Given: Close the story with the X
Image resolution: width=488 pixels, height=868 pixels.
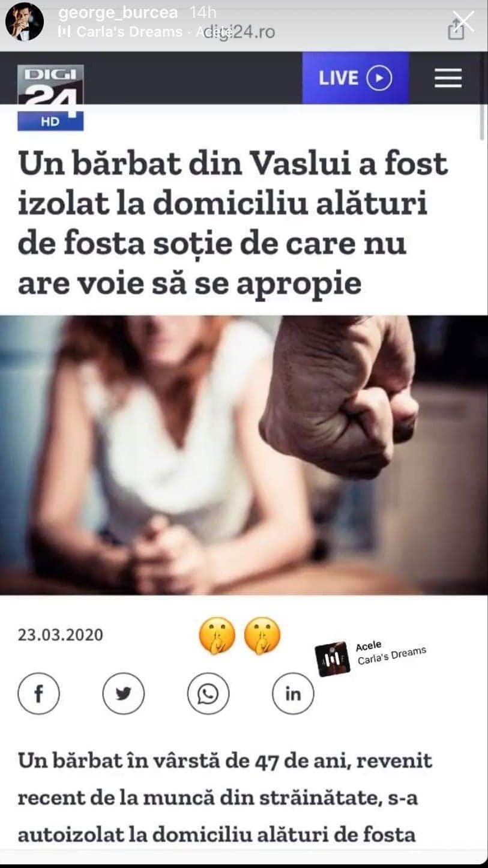Looking at the screenshot, I should coord(465,22).
